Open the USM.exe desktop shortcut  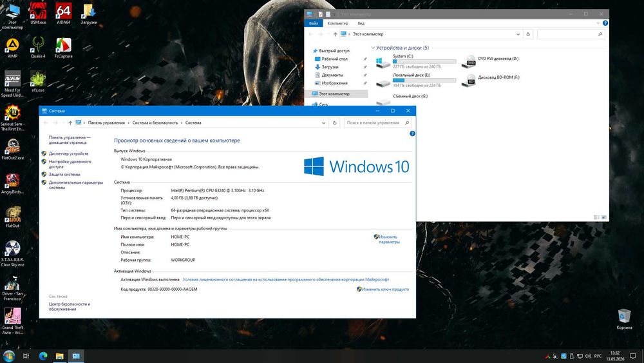[x=38, y=14]
